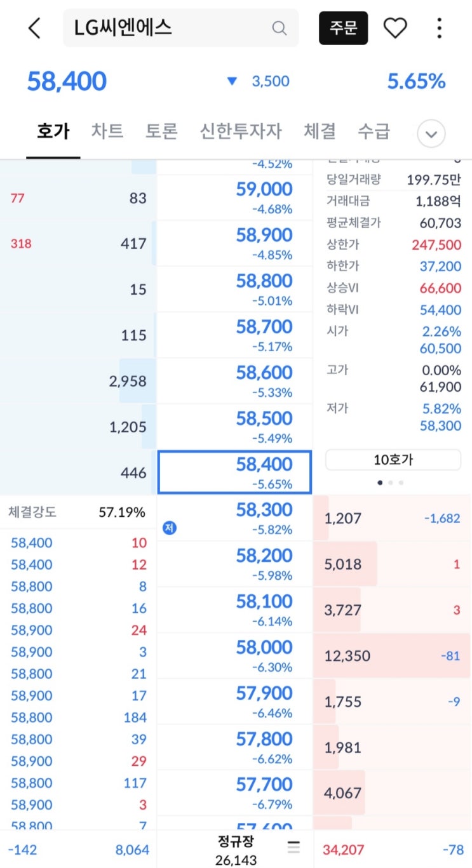Expand more tabs with circled chevron
Image resolution: width=472 pixels, height=868 pixels.
(x=431, y=134)
